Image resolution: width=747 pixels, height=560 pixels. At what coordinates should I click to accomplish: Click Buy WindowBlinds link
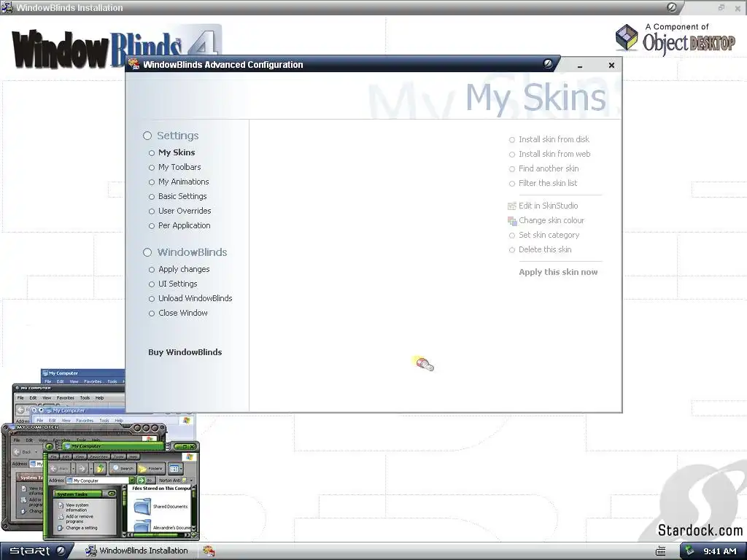click(185, 352)
